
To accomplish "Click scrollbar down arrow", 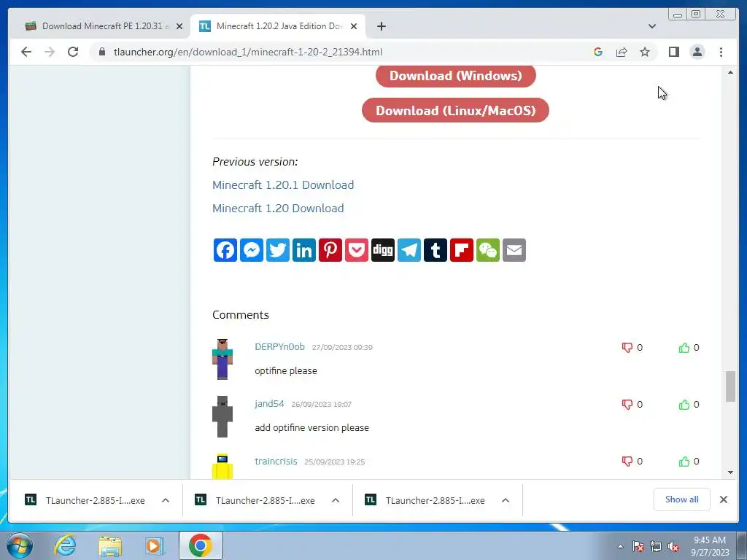I will click(x=730, y=472).
